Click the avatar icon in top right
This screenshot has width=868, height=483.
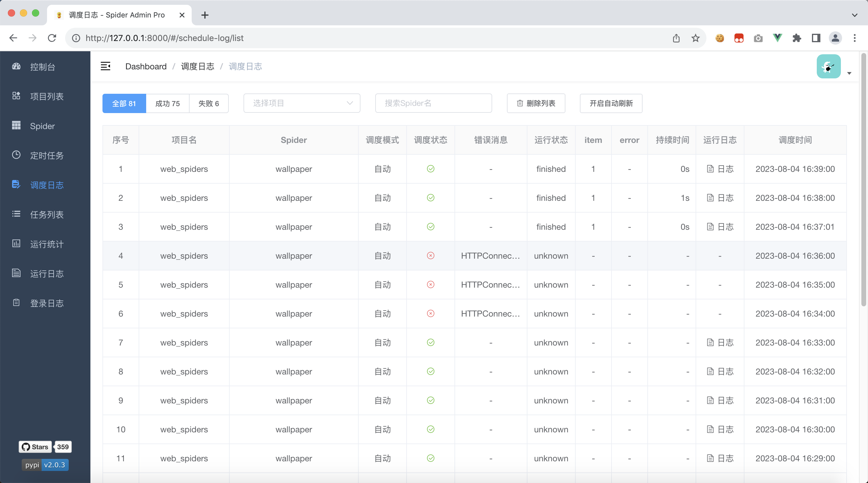point(829,66)
